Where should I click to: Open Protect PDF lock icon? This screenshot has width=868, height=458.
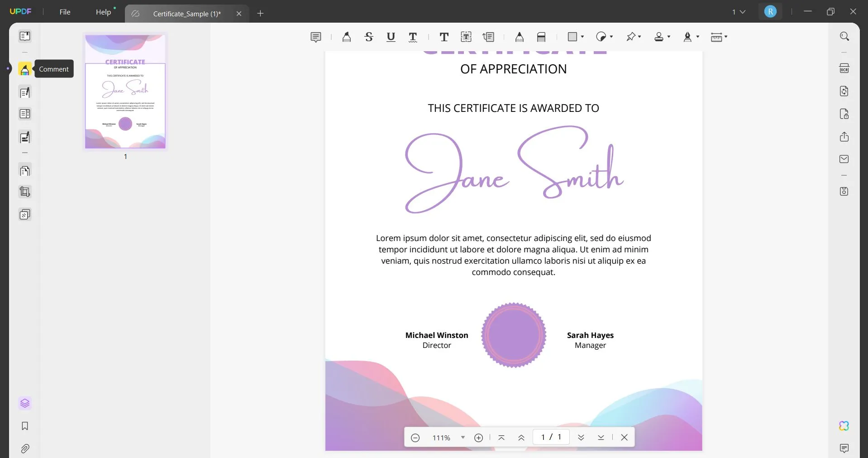point(844,114)
